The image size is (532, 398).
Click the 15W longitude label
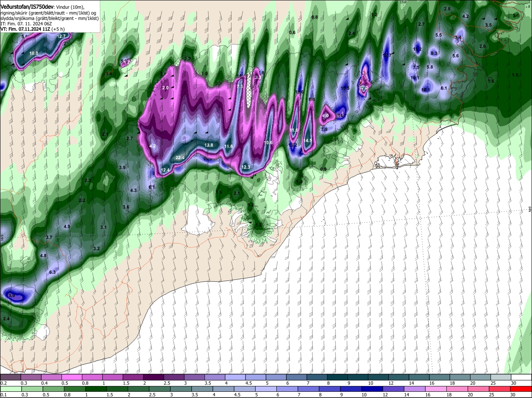(403, 2)
